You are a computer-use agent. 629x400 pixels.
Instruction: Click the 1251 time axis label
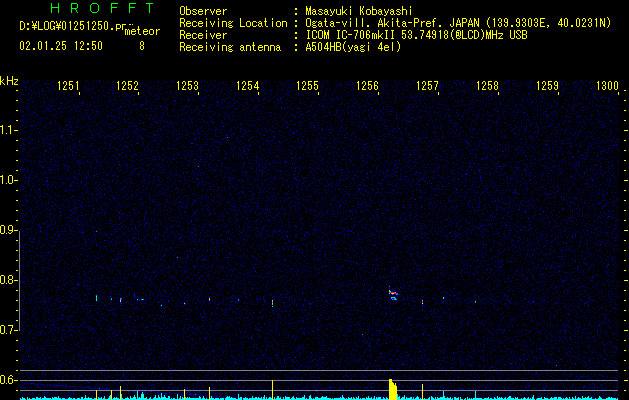pyautogui.click(x=68, y=86)
